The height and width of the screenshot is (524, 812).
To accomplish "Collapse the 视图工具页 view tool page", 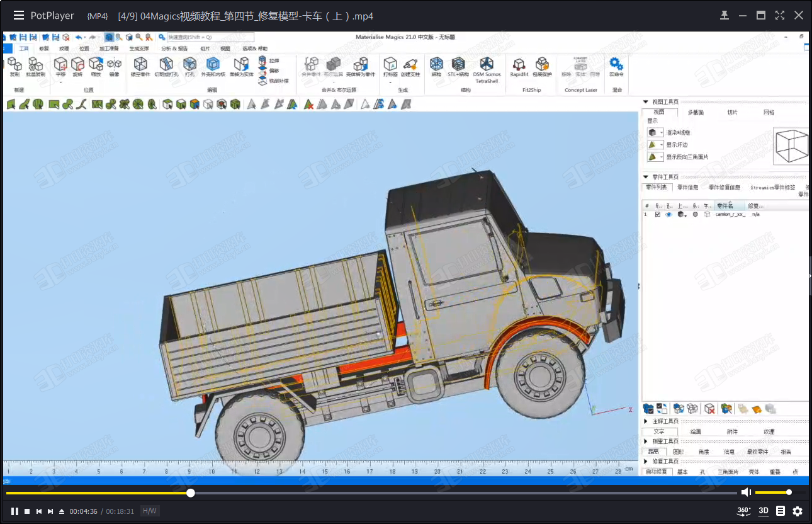I will tap(646, 102).
